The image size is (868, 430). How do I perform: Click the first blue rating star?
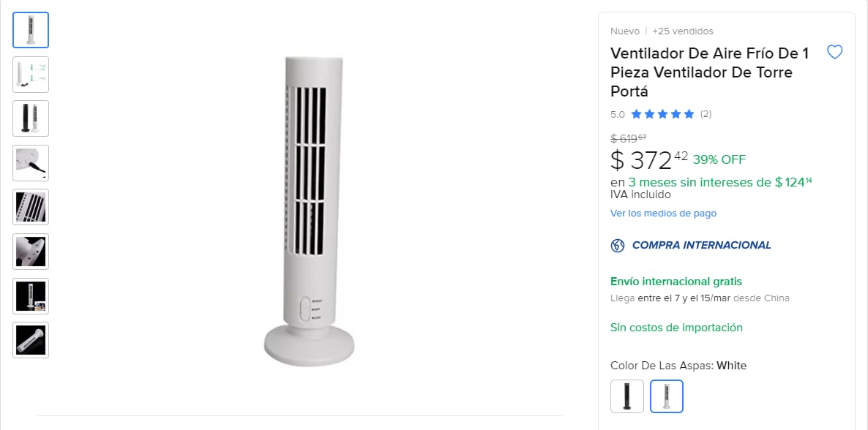click(x=636, y=114)
